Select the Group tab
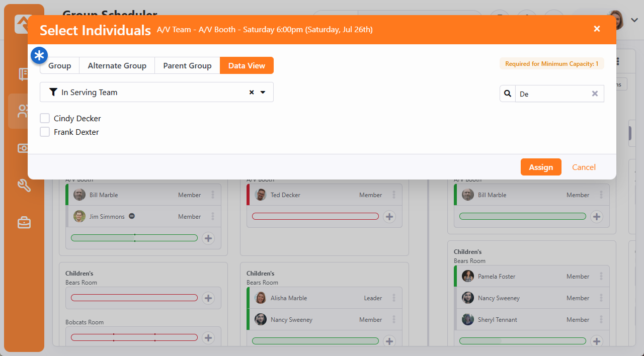Image resolution: width=644 pixels, height=356 pixels. (59, 66)
